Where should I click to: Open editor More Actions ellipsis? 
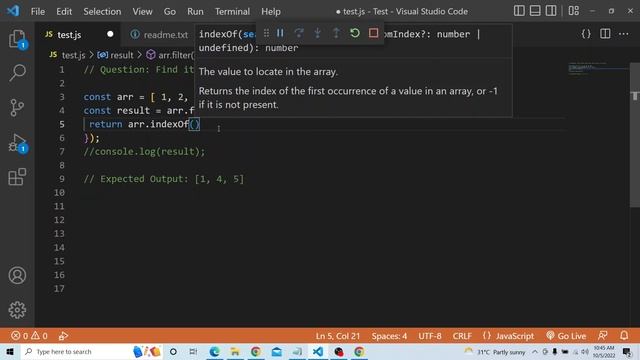point(624,34)
